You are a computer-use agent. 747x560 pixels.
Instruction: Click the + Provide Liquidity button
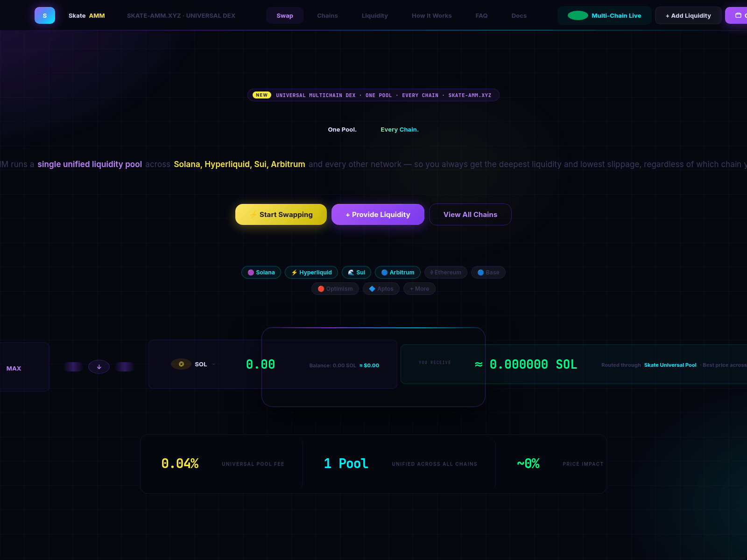tap(378, 215)
